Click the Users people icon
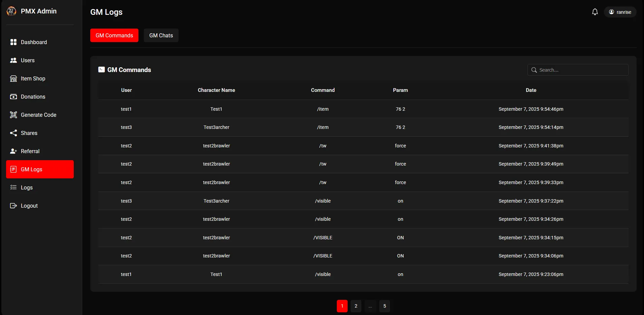Image resolution: width=644 pixels, height=315 pixels. [13, 60]
